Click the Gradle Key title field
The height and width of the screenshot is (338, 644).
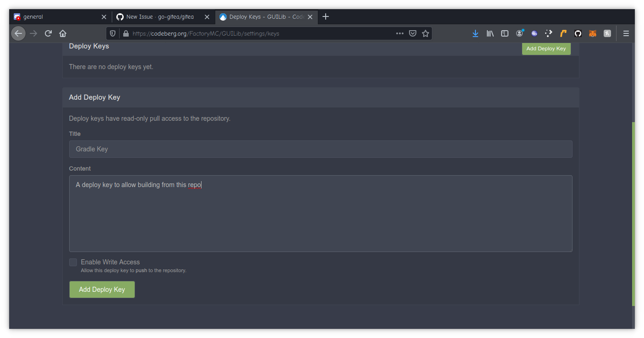coord(321,149)
